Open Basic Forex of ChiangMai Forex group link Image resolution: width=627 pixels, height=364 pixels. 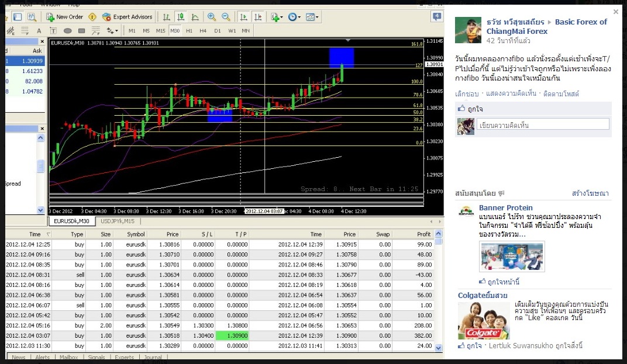(547, 26)
